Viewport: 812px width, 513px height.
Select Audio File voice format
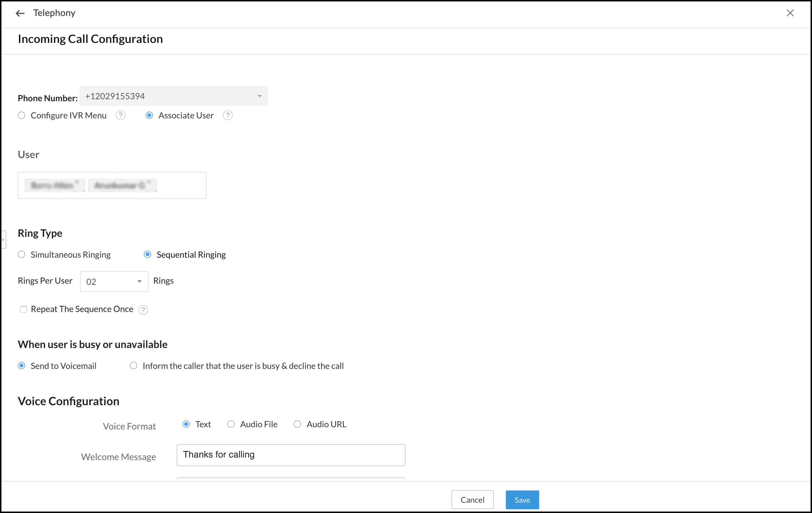pos(231,424)
